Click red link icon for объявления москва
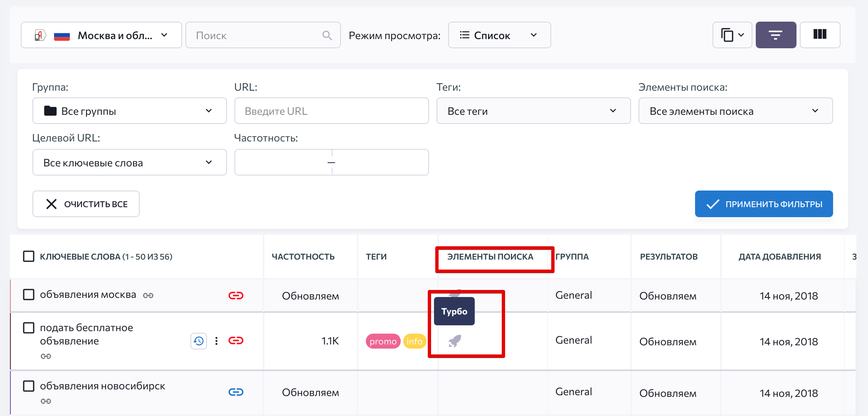This screenshot has height=416, width=868. pos(236,295)
